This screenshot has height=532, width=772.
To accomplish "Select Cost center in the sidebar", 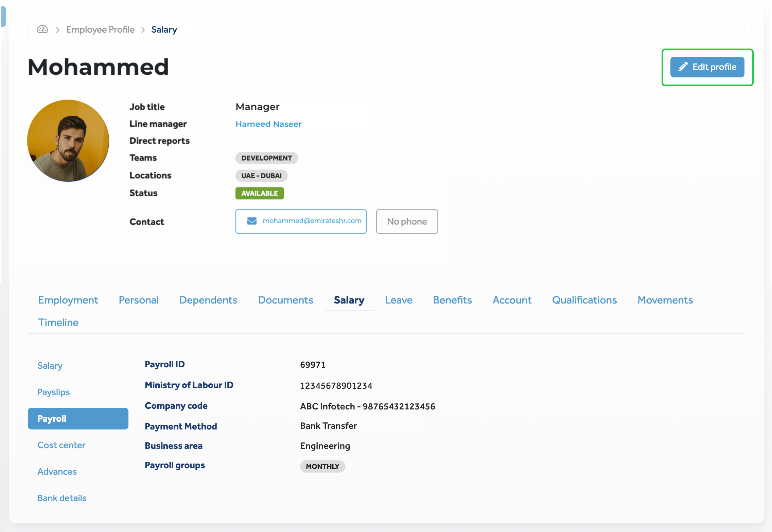I will click(x=61, y=445).
